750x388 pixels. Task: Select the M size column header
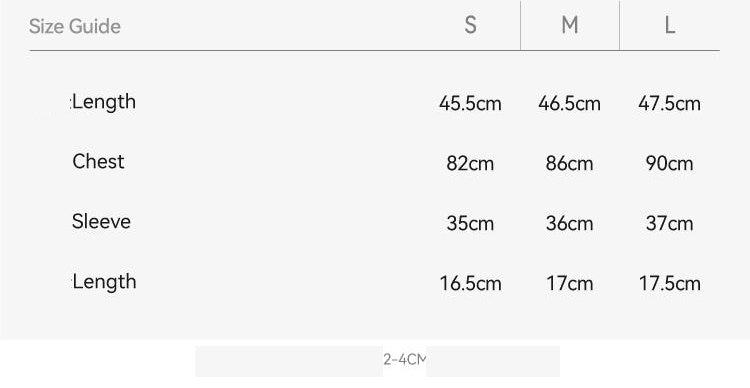tap(570, 25)
